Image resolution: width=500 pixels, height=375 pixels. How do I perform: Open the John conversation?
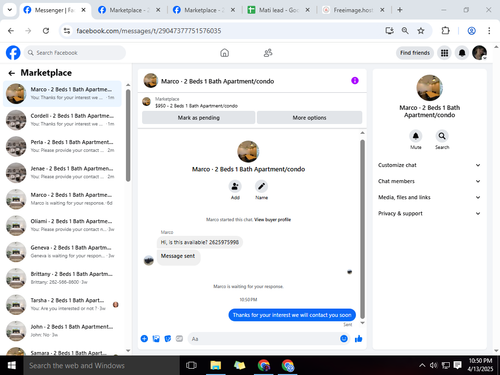[x=62, y=331]
